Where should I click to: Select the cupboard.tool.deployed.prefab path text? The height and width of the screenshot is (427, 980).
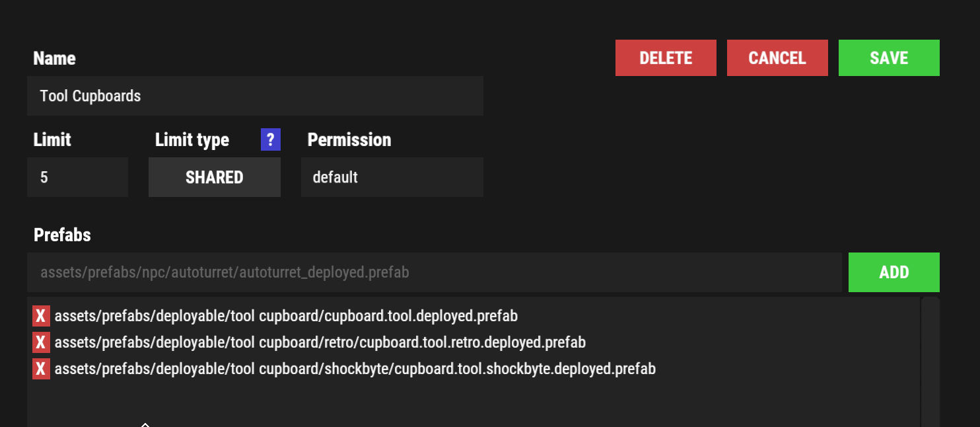286,316
